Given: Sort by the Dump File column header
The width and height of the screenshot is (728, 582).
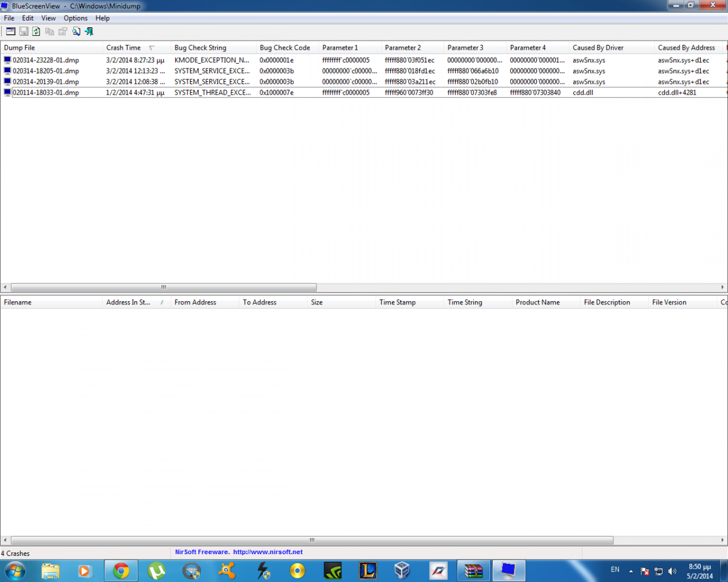Looking at the screenshot, I should 52,47.
